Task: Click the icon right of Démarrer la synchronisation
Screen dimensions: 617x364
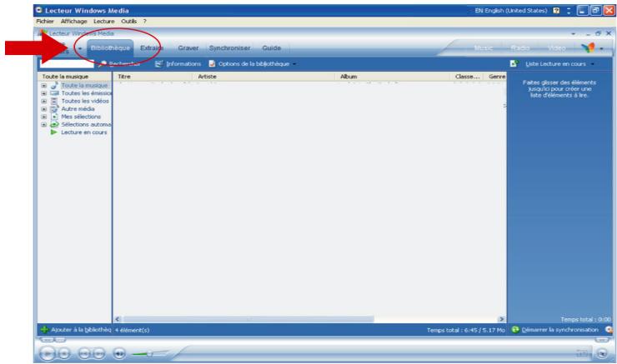Action: point(609,329)
